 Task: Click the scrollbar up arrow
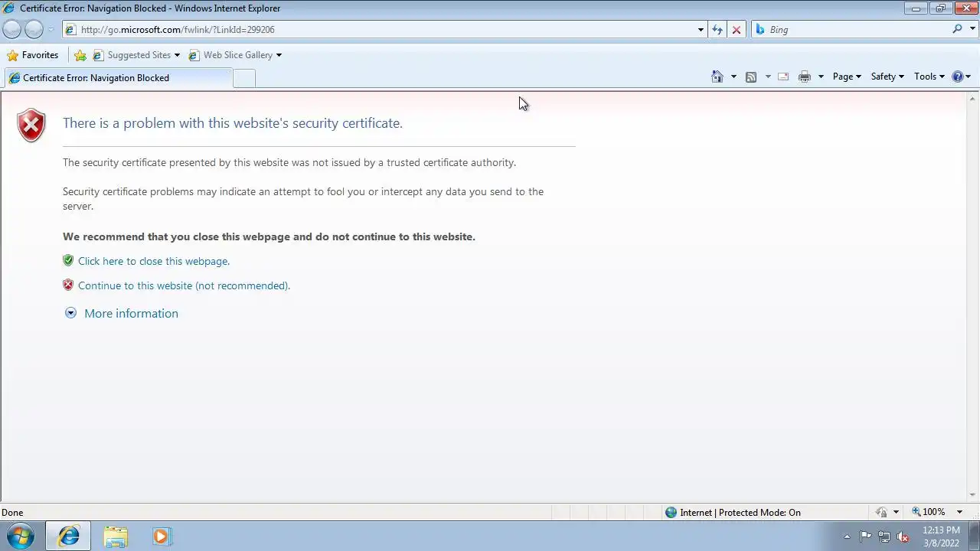973,99
